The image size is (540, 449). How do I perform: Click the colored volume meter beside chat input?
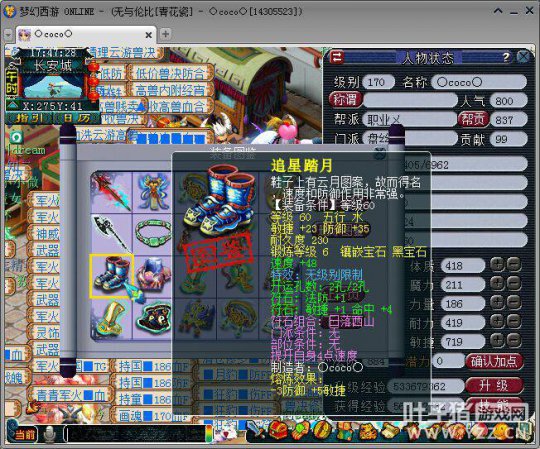tap(209, 434)
